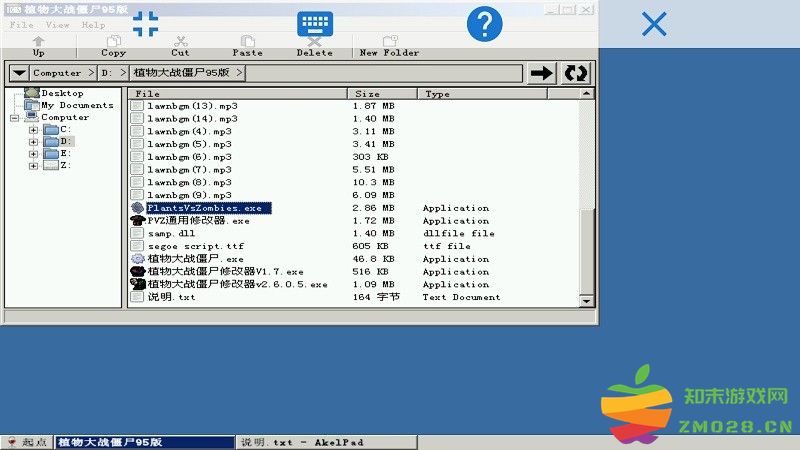Click the Paste toolbar icon
Image resolution: width=800 pixels, height=450 pixels.
pos(247,44)
